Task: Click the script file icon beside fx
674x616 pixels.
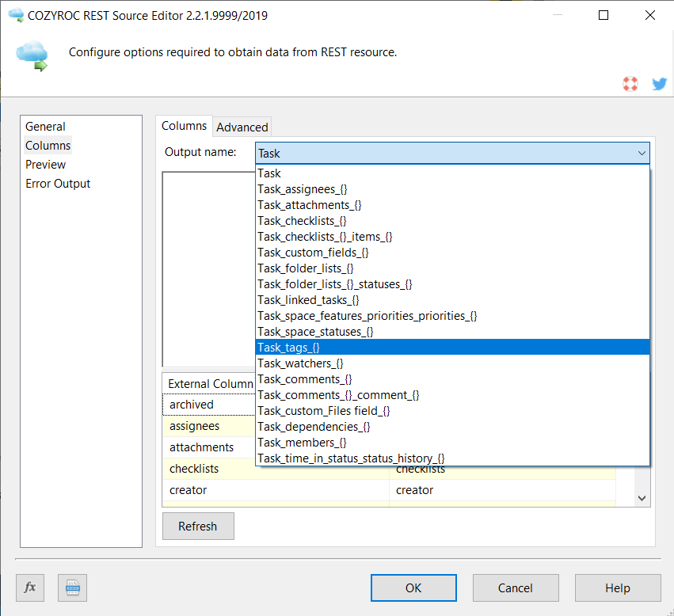Action: click(x=72, y=587)
